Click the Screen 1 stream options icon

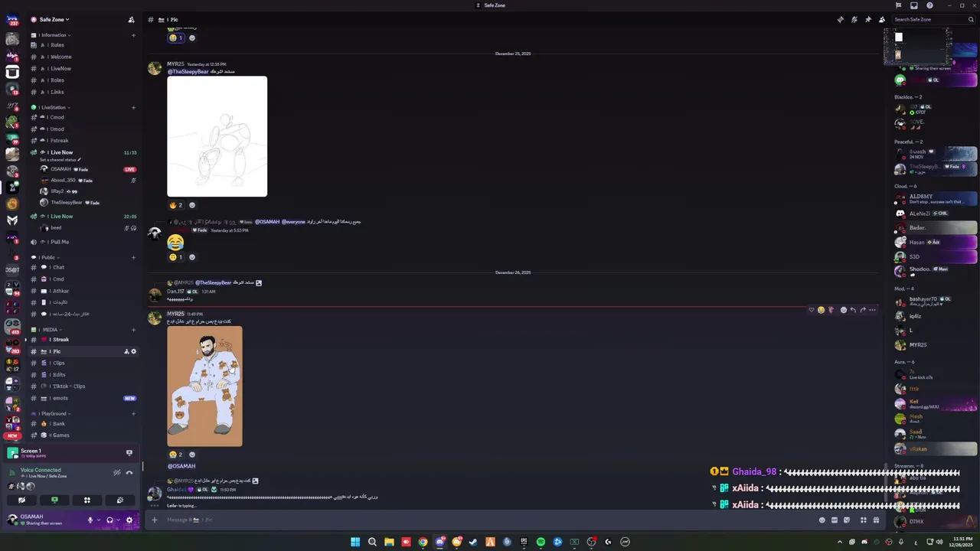(129, 452)
